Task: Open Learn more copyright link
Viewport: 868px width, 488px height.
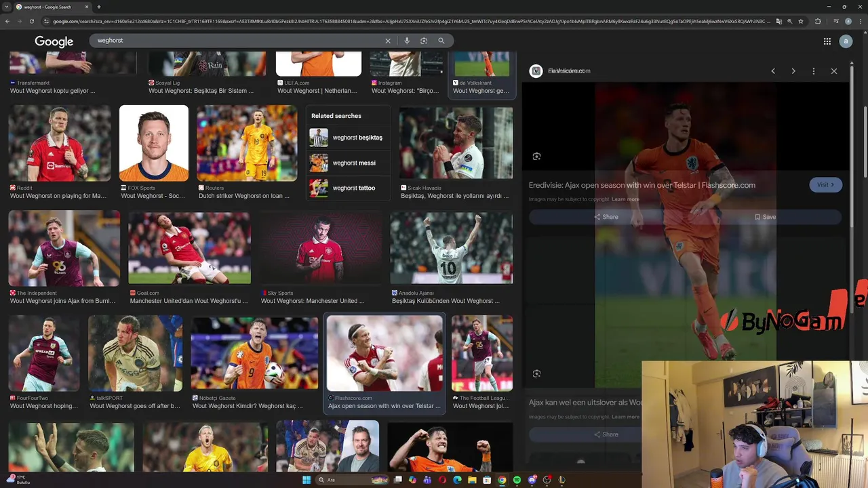Action: pyautogui.click(x=625, y=199)
